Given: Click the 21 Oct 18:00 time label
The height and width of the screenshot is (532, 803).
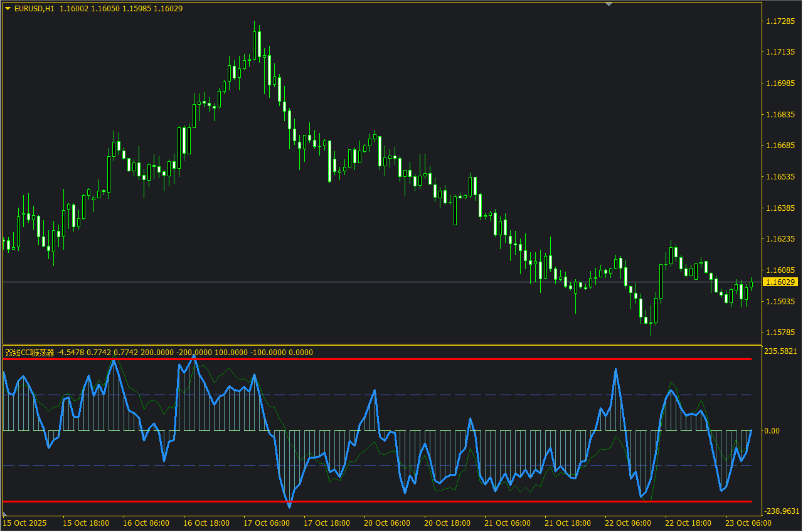Looking at the screenshot, I should [568, 523].
